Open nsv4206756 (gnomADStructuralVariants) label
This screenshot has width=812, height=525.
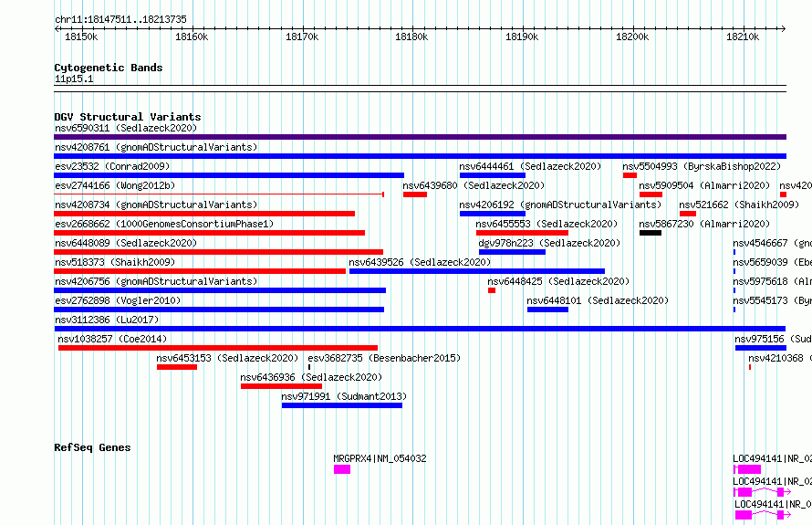pyautogui.click(x=156, y=281)
